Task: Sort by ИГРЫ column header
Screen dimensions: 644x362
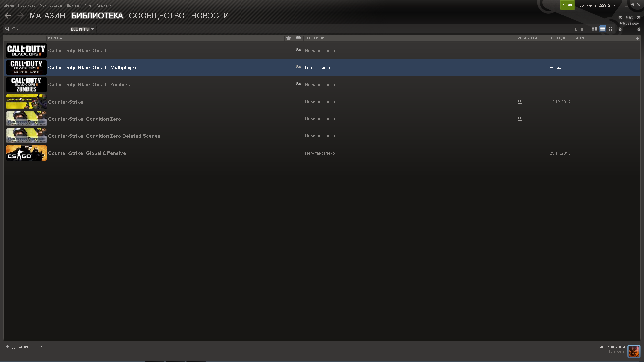Action: (x=55, y=38)
